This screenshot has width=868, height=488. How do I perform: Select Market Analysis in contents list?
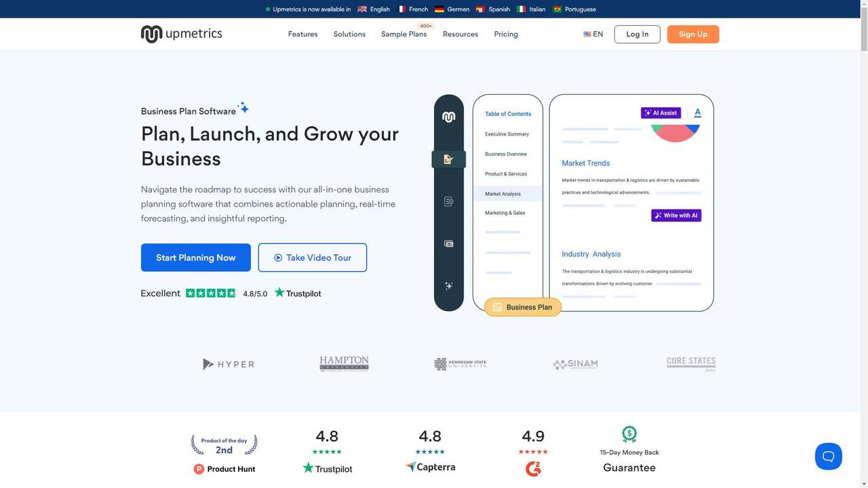[508, 194]
